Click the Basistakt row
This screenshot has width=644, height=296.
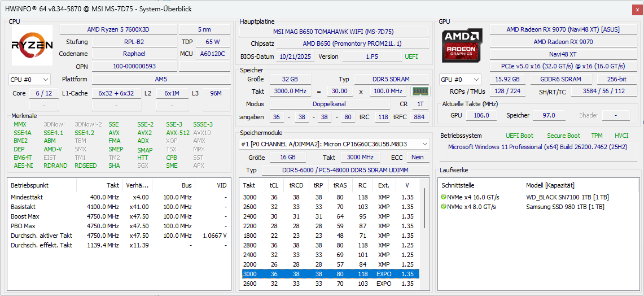[x=119, y=207]
